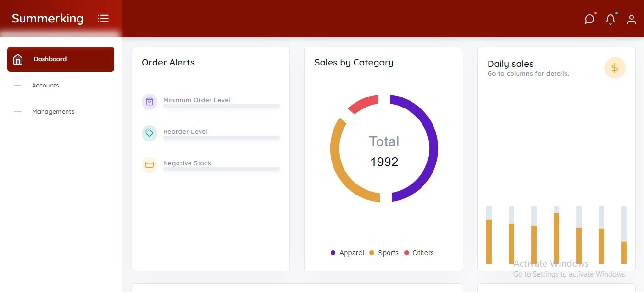Toggle Others series in chart legend
Screen dimensions: 644x292
click(419, 253)
